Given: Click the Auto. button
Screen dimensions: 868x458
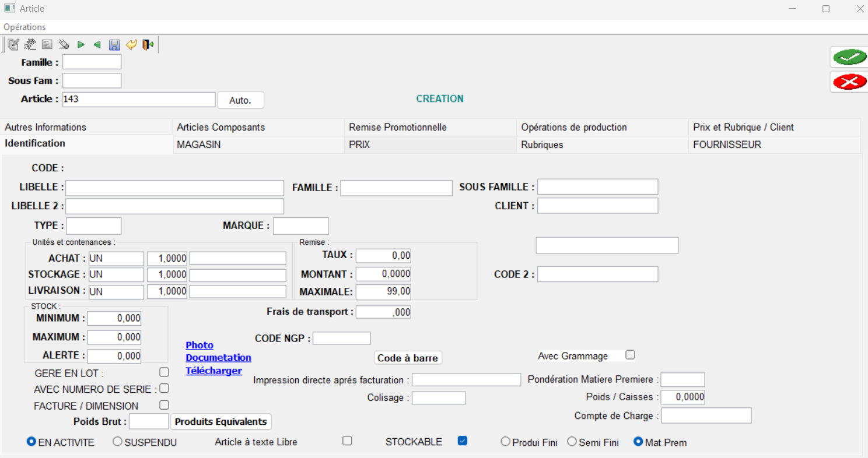Looking at the screenshot, I should point(240,100).
